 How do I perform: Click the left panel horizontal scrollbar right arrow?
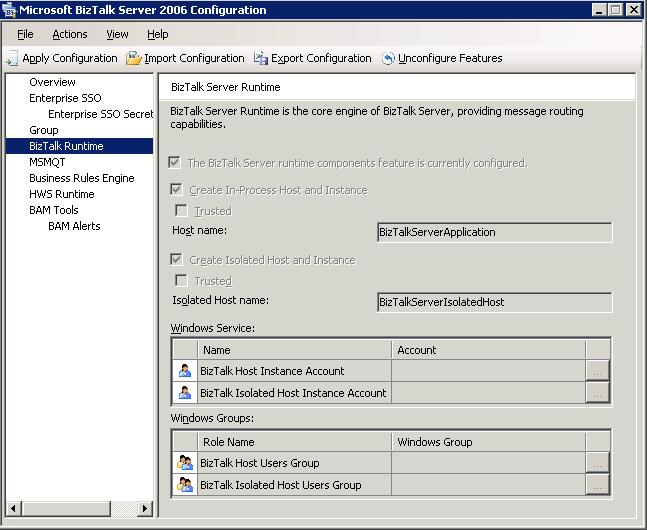[x=145, y=509]
